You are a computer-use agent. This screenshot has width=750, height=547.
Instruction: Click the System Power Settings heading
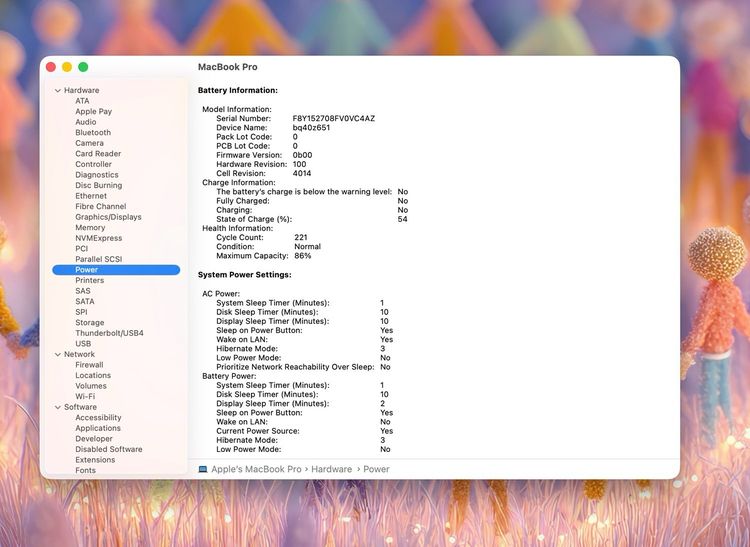[244, 275]
